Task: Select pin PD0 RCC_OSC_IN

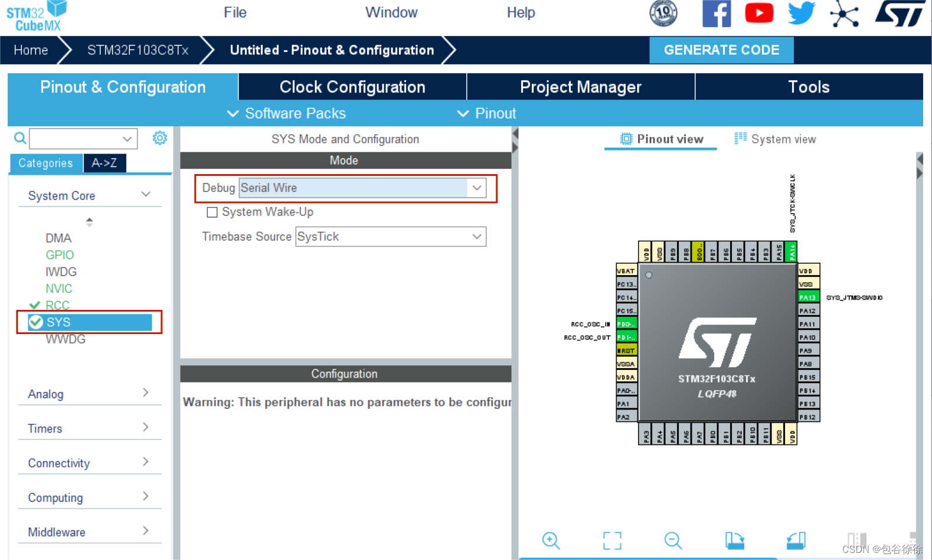Action: coord(626,324)
